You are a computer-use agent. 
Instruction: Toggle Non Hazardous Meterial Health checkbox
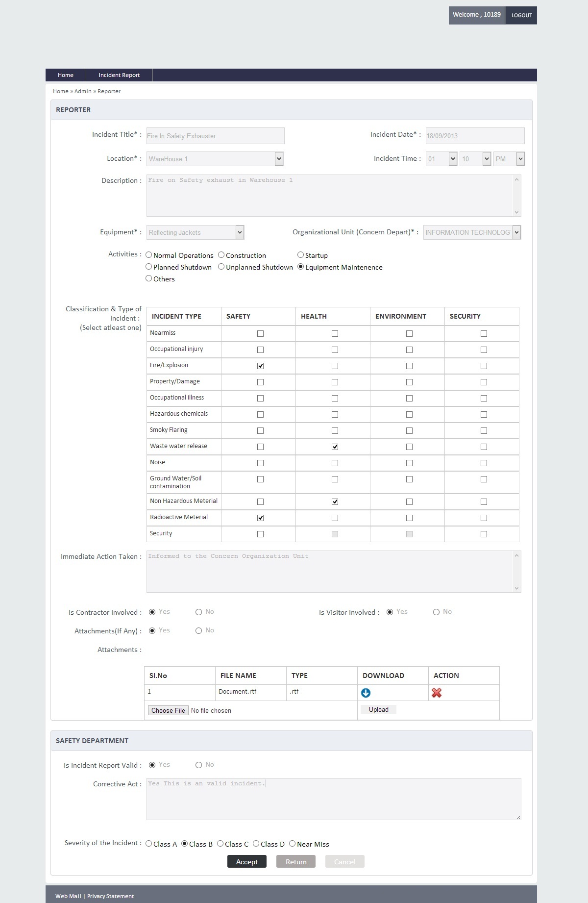coord(335,502)
